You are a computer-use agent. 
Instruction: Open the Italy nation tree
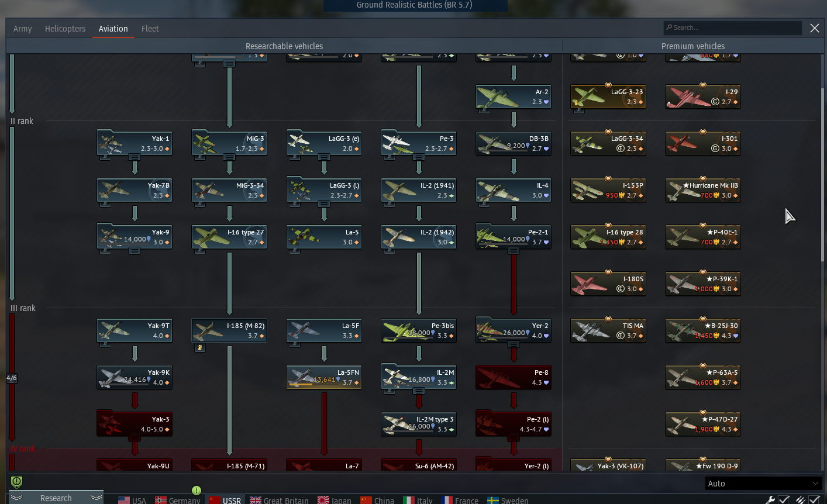point(418,500)
